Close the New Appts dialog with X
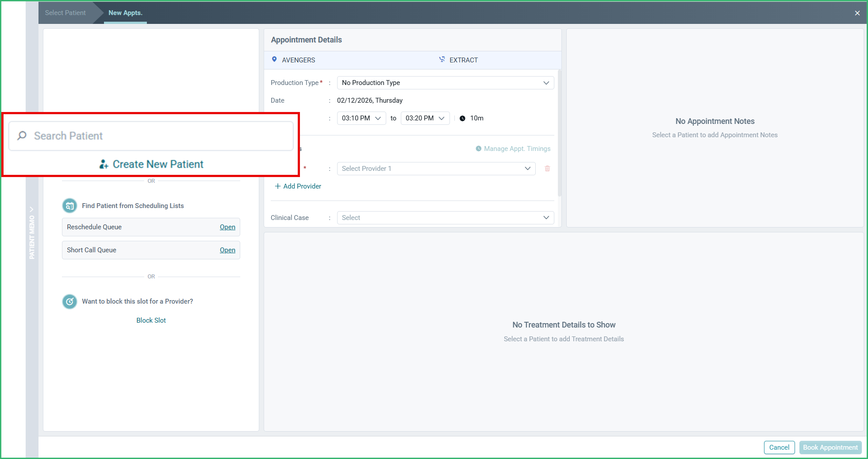This screenshot has height=459, width=868. [857, 13]
